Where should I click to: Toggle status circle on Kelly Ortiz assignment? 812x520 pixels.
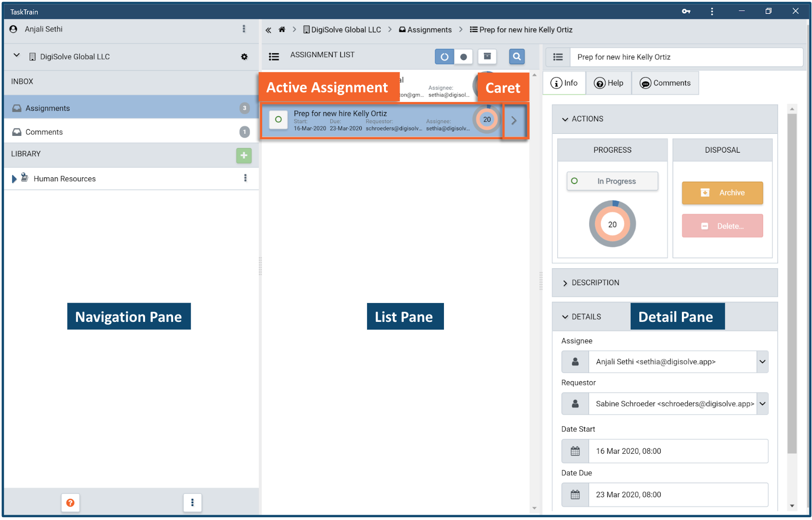(x=278, y=119)
